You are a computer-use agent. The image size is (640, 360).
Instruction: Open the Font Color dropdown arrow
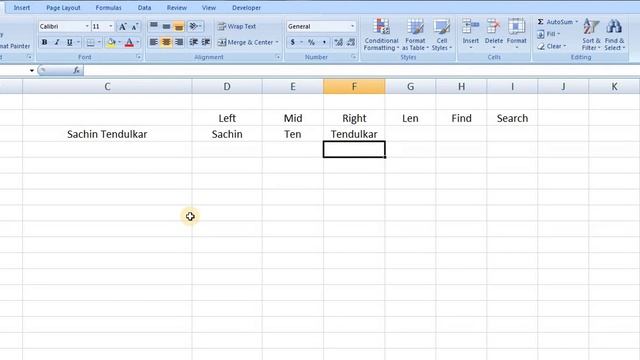tap(138, 42)
